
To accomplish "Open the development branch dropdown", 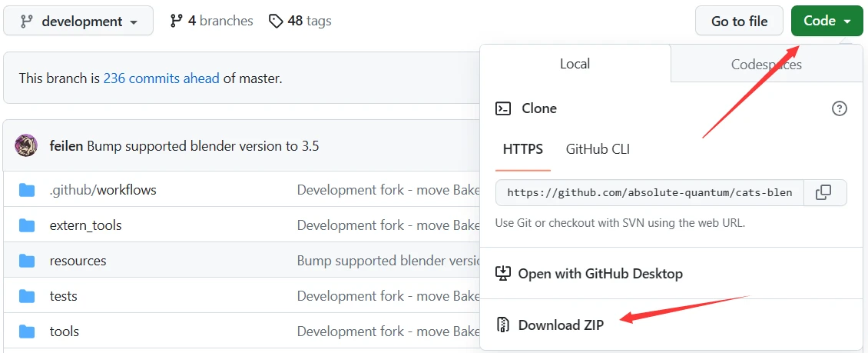I will pos(78,22).
